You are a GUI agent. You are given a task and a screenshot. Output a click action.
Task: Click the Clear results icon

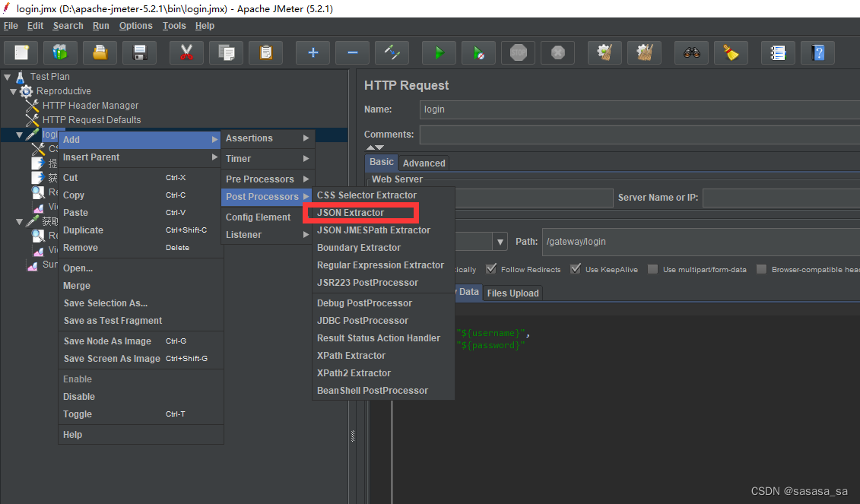click(605, 52)
